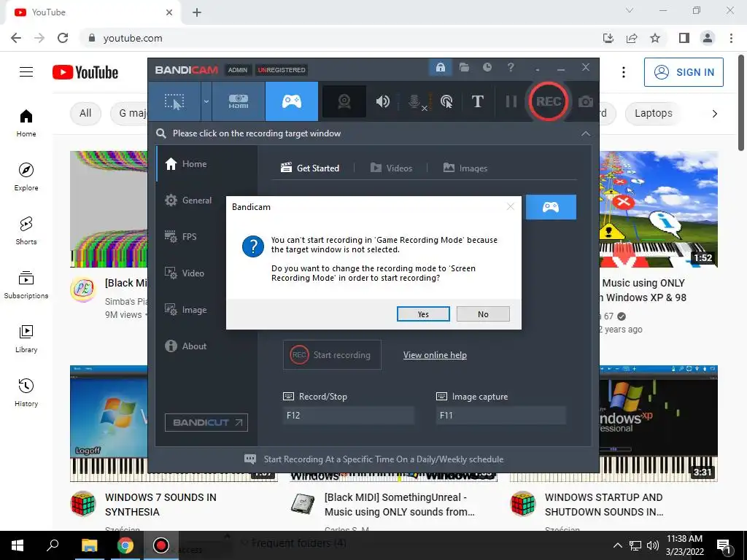Click the Image capture hotkey field F11
This screenshot has width=747, height=560.
(500, 415)
